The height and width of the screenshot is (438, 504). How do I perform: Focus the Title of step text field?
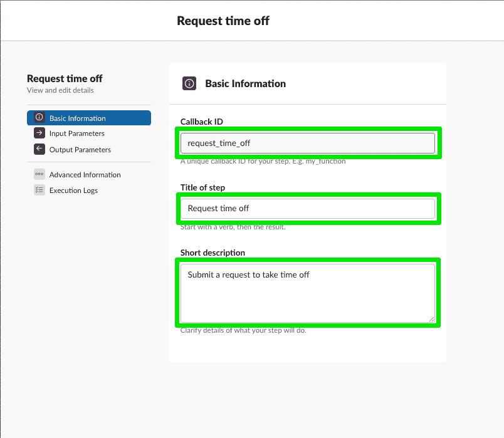tap(307, 208)
